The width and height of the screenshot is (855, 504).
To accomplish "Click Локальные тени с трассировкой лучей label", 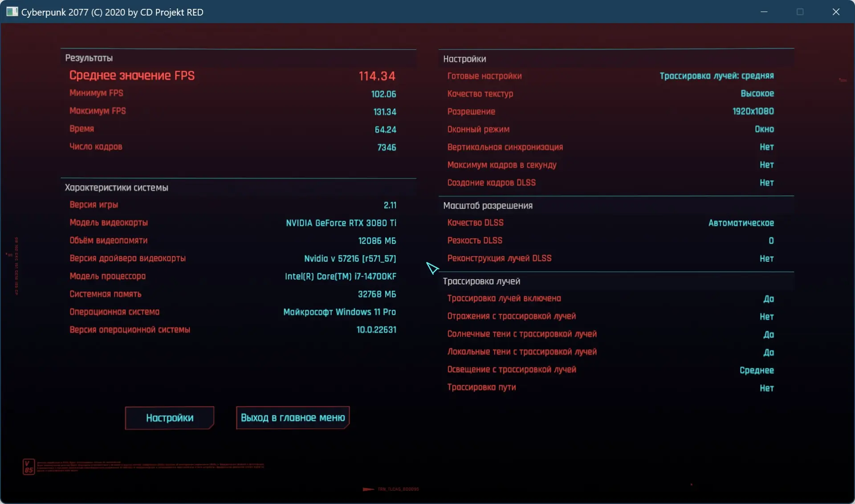I will [x=522, y=352].
